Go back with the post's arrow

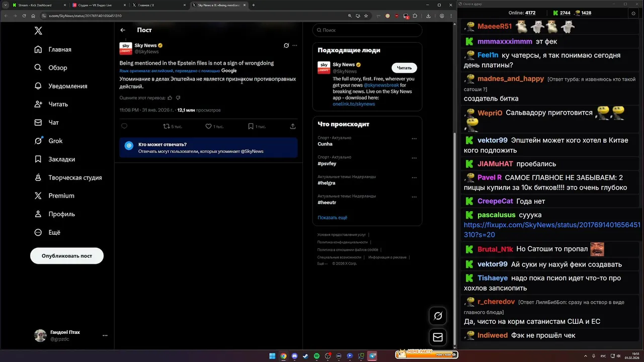tap(123, 30)
